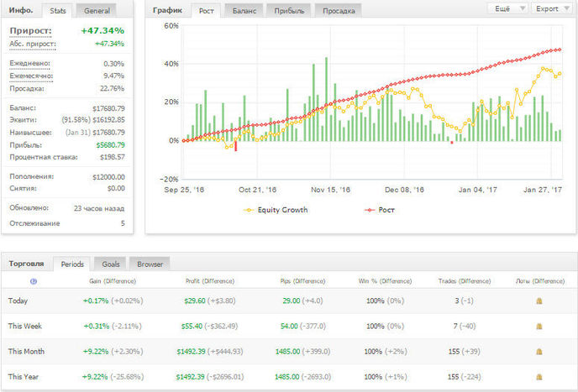Open the Browser tab
This screenshot has height=392, width=578.
[x=150, y=264]
